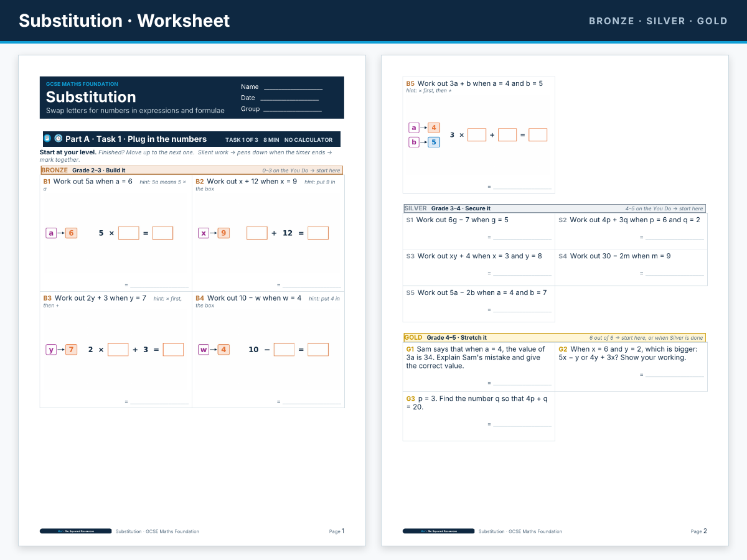Viewport: 747px width, 560px height.
Task: Select the empty box after 10 − in B4
Action: click(x=284, y=349)
